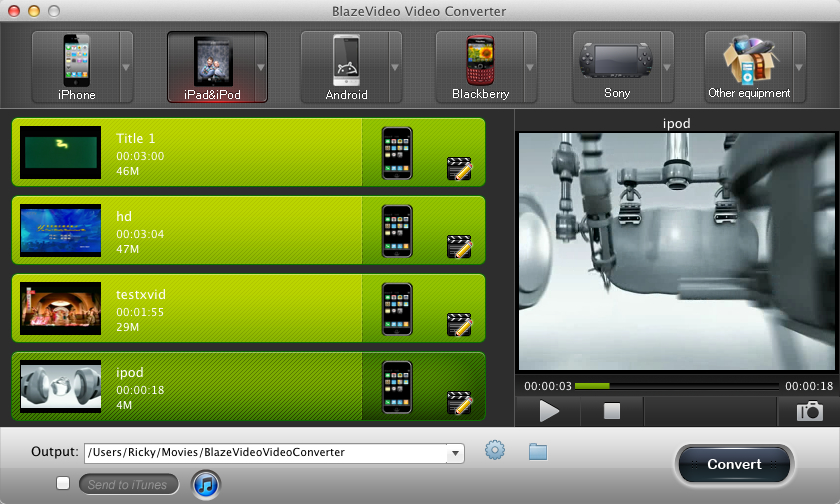Open the output settings gear
Image resolution: width=840 pixels, height=504 pixels.
click(495, 451)
